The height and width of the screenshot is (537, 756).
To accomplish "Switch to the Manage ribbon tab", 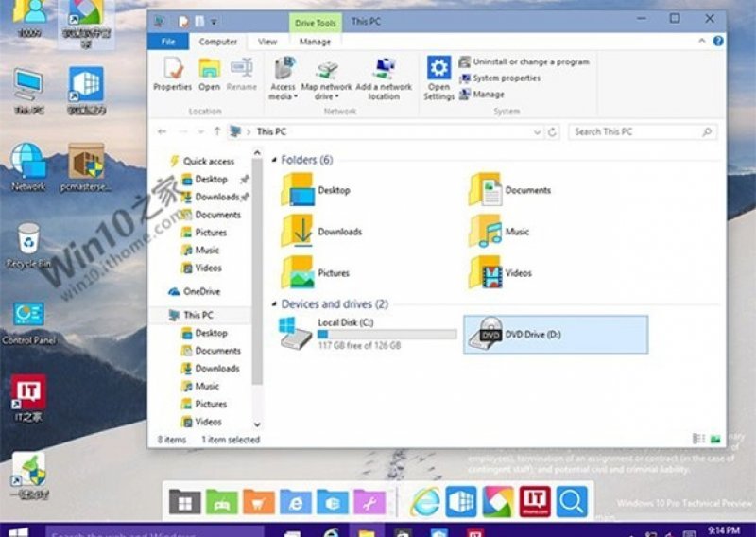I will pyautogui.click(x=315, y=42).
